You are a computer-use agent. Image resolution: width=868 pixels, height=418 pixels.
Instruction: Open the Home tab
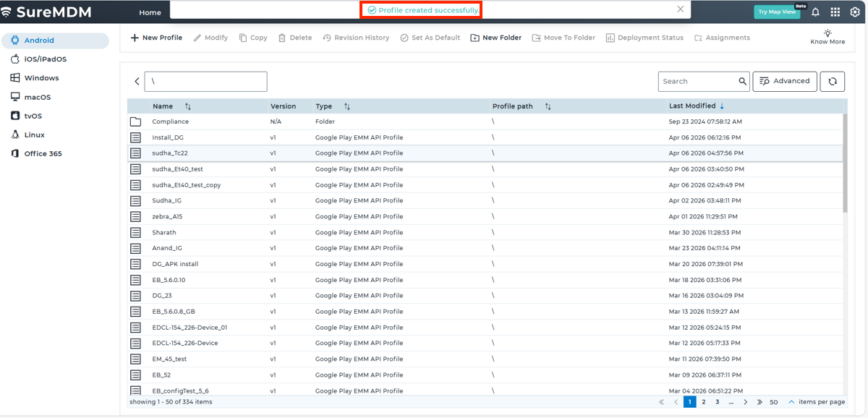tap(150, 12)
